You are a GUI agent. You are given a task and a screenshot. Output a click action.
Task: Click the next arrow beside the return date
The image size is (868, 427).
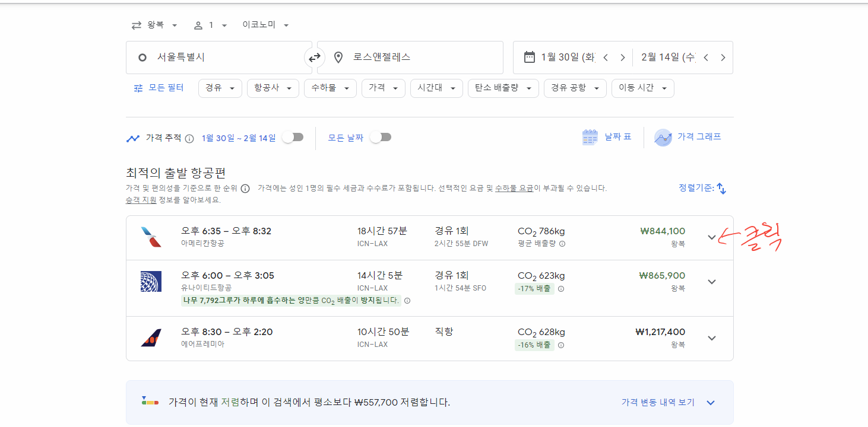coord(723,57)
